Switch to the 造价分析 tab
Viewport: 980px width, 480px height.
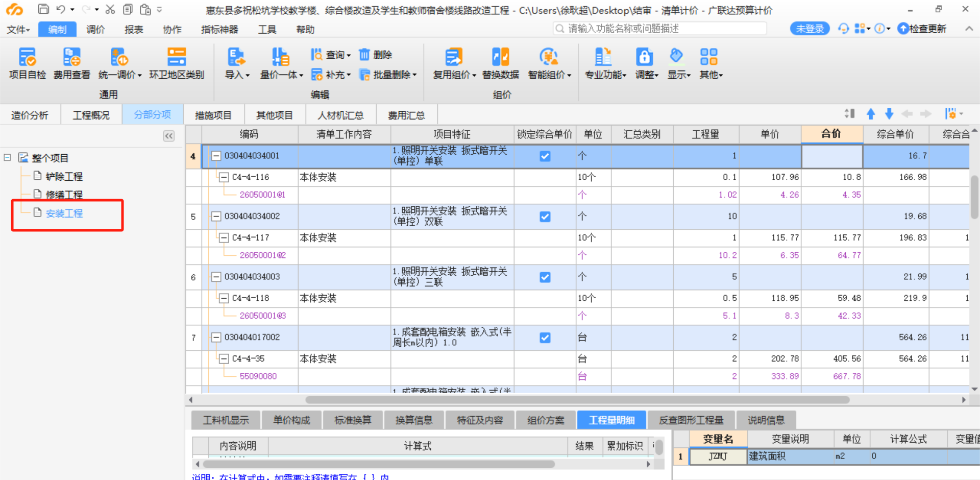[30, 115]
